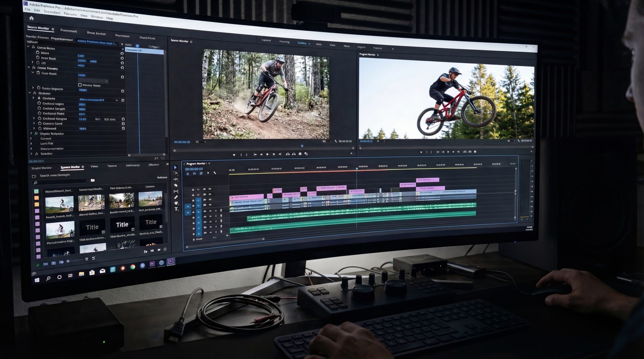The height and width of the screenshot is (359, 644).
Task: Switch to the Dnoez buntrot tab
Action: (x=96, y=33)
